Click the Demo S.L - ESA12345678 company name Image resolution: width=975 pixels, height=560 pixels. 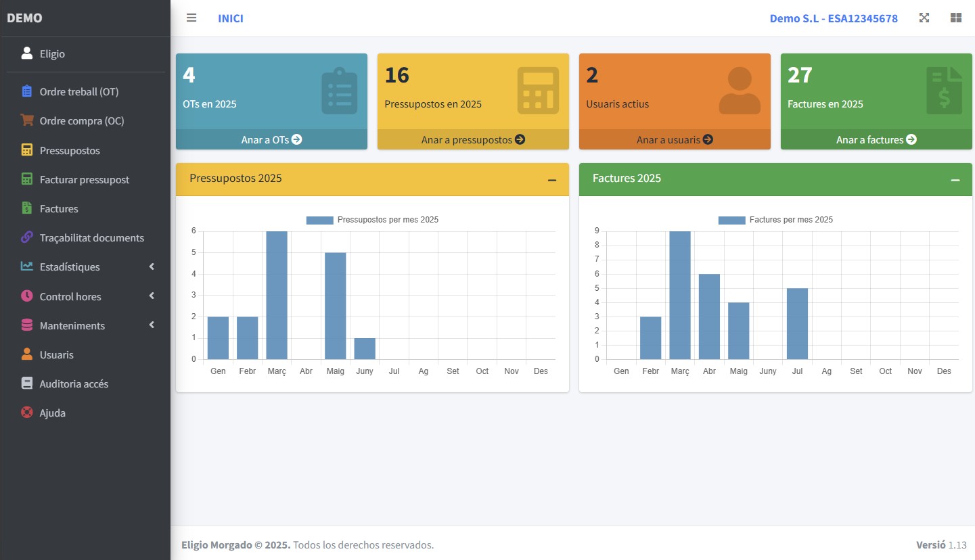pos(834,18)
